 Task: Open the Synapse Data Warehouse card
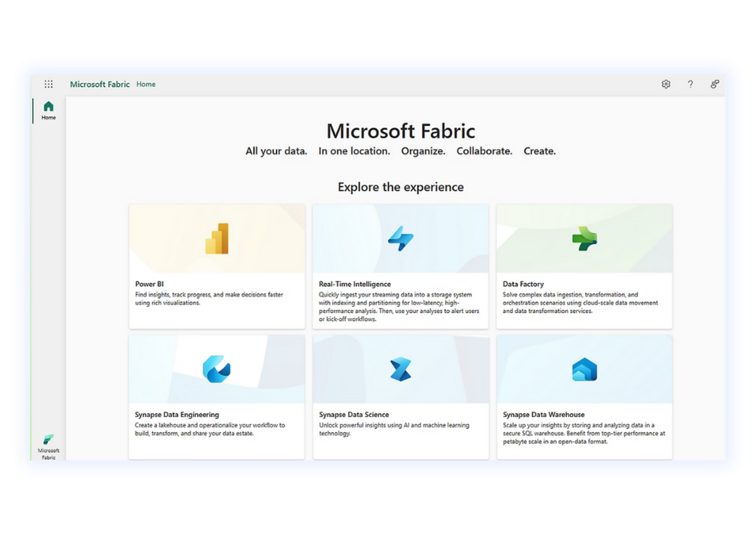click(x=584, y=396)
